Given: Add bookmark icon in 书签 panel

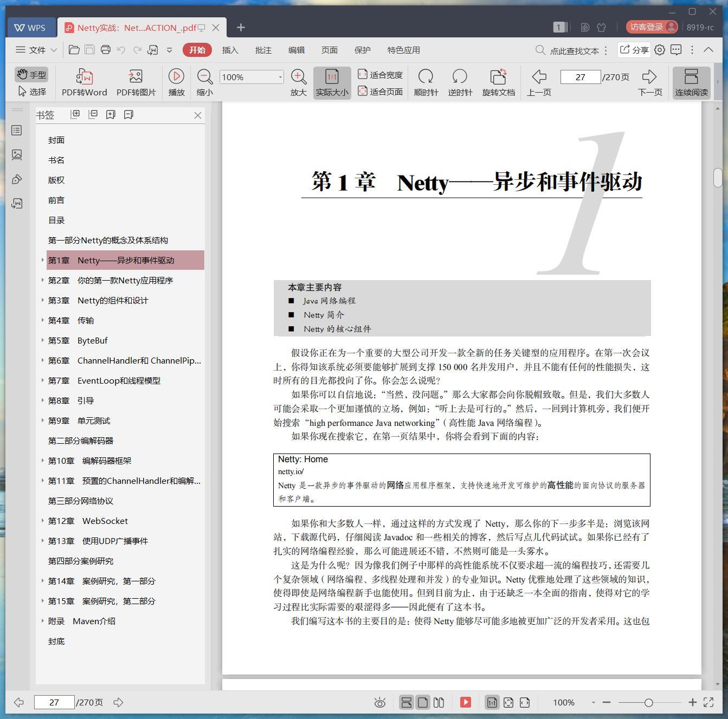Looking at the screenshot, I should (x=111, y=114).
